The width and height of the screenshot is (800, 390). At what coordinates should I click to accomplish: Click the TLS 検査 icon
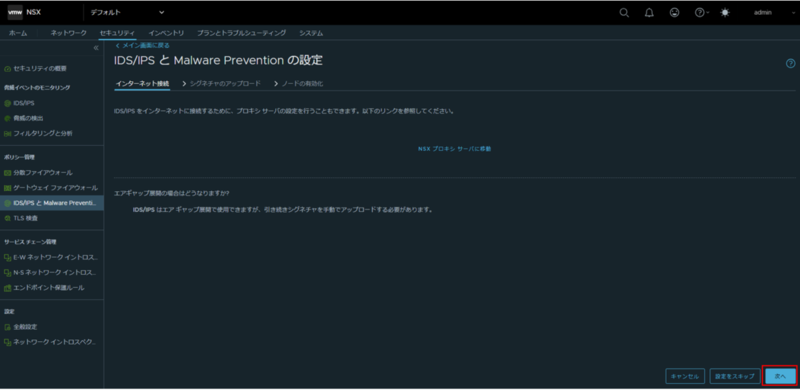coord(7,218)
